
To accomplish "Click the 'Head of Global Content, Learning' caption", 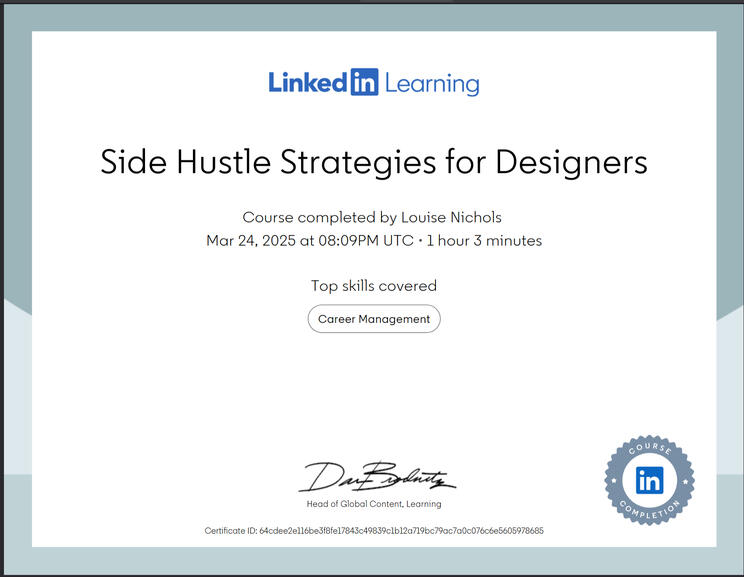I will tap(373, 504).
